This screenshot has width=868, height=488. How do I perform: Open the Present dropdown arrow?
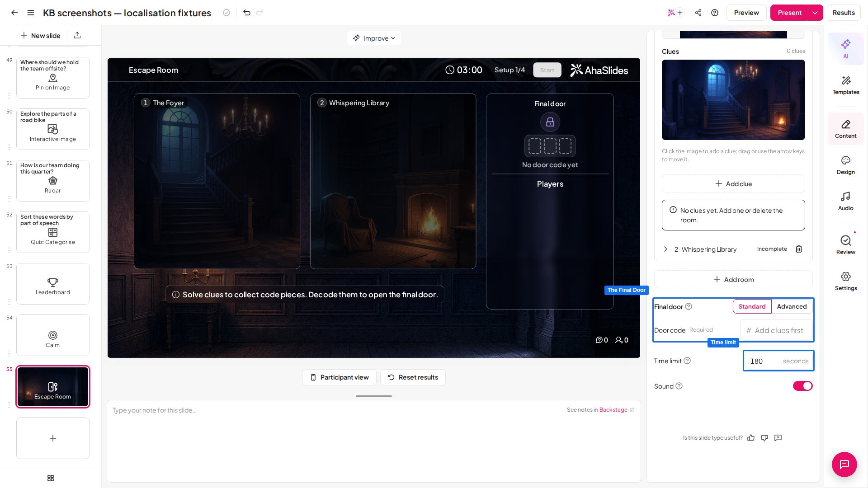815,13
